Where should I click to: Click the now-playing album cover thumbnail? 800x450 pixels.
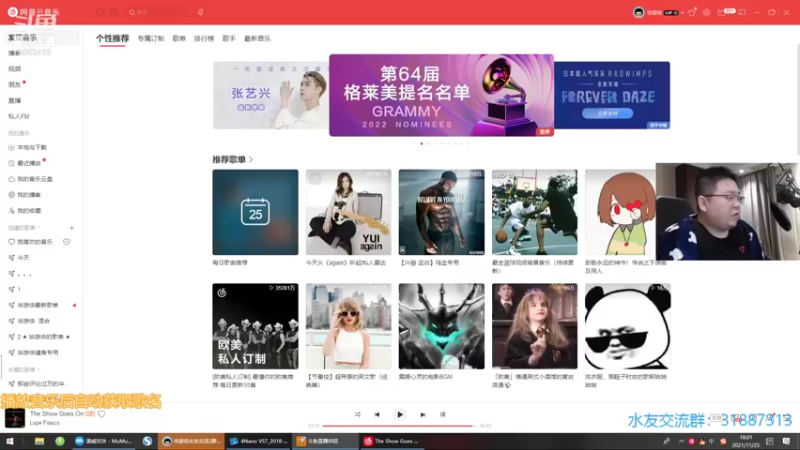point(15,418)
